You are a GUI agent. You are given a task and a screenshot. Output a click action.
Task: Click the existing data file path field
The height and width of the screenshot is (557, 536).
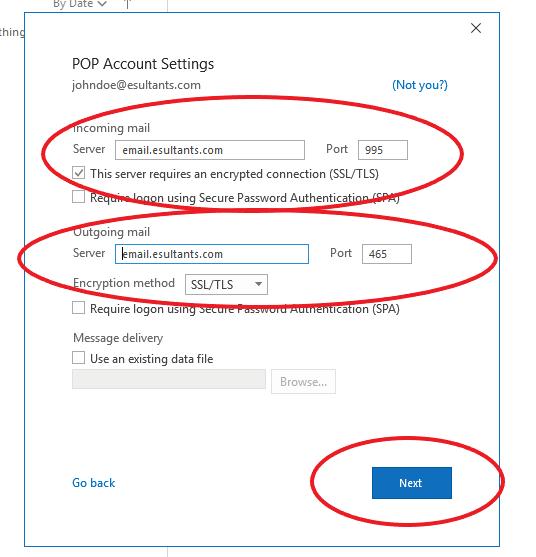[x=169, y=379]
